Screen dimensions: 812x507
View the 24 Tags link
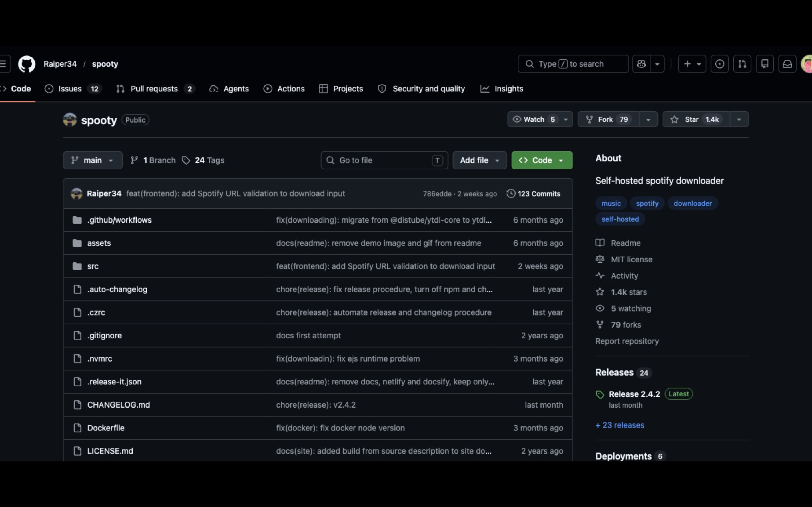[203, 160]
